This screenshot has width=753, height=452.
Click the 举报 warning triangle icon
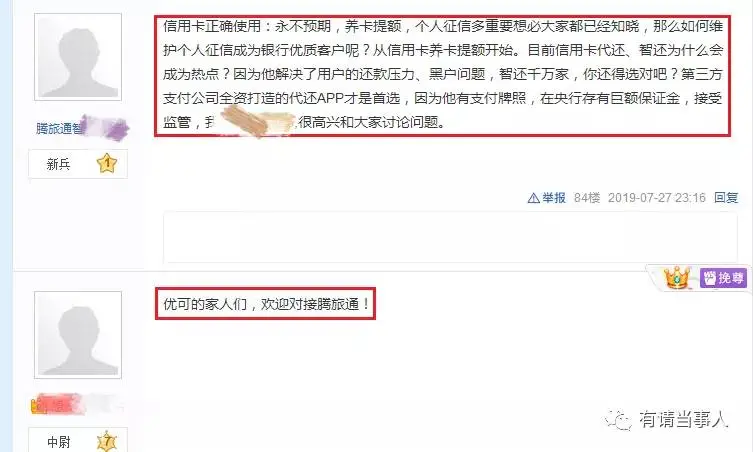[x=533, y=198]
